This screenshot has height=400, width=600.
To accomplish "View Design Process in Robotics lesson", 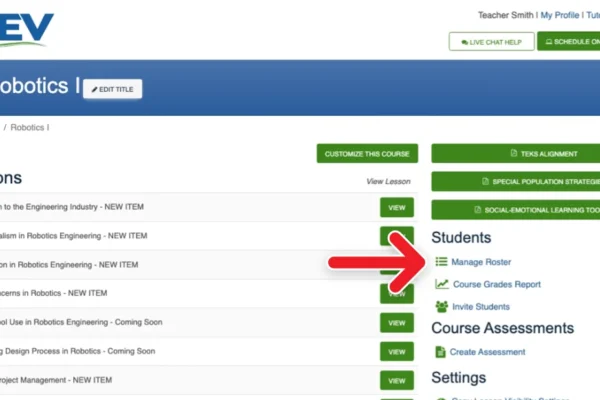I will (x=397, y=351).
